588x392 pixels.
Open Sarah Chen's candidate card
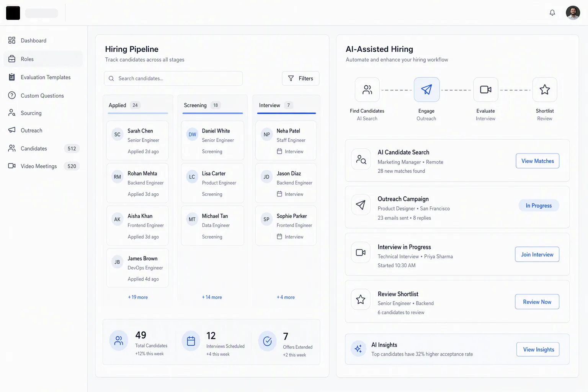pyautogui.click(x=137, y=140)
